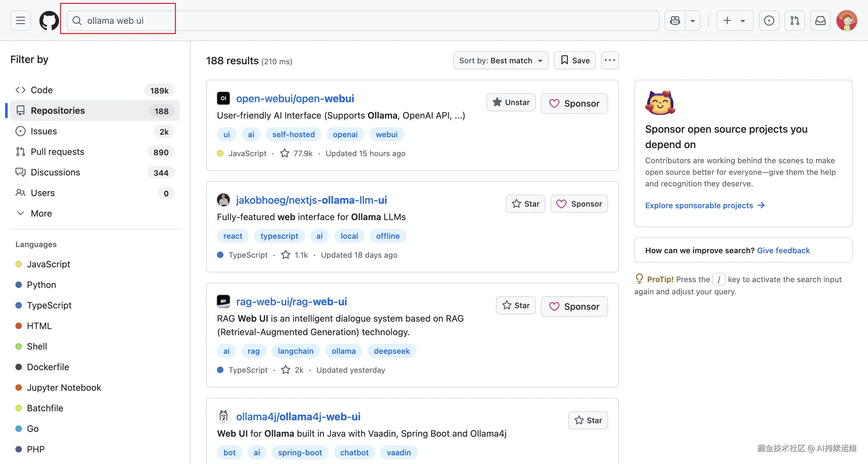Image resolution: width=868 pixels, height=464 pixels.
Task: Select the Issues filter
Action: click(44, 131)
